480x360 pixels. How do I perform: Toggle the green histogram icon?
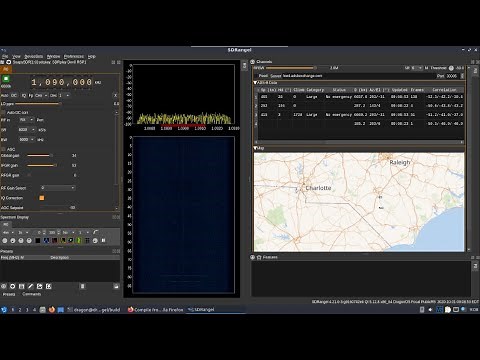click(79, 240)
